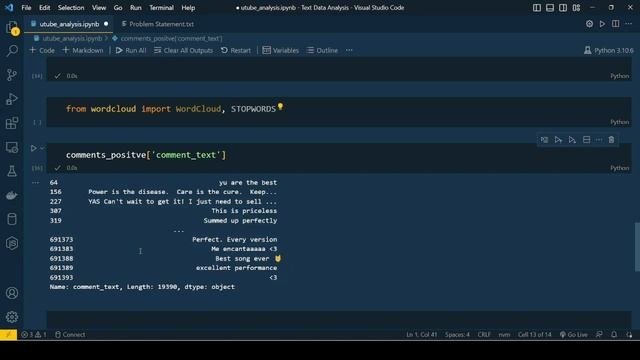Split cell icon in cell toolbar
The image size is (640, 360).
click(587, 140)
